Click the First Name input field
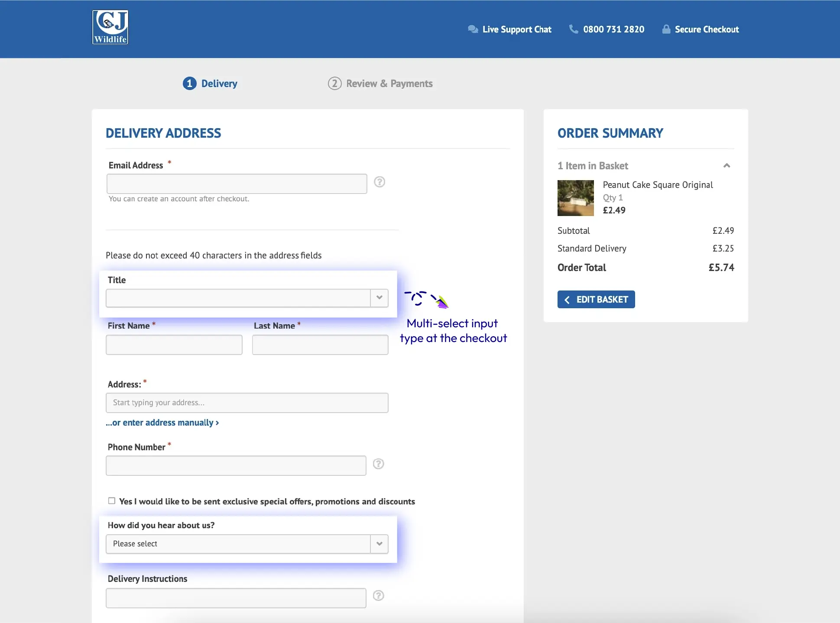The width and height of the screenshot is (840, 623). 174,345
